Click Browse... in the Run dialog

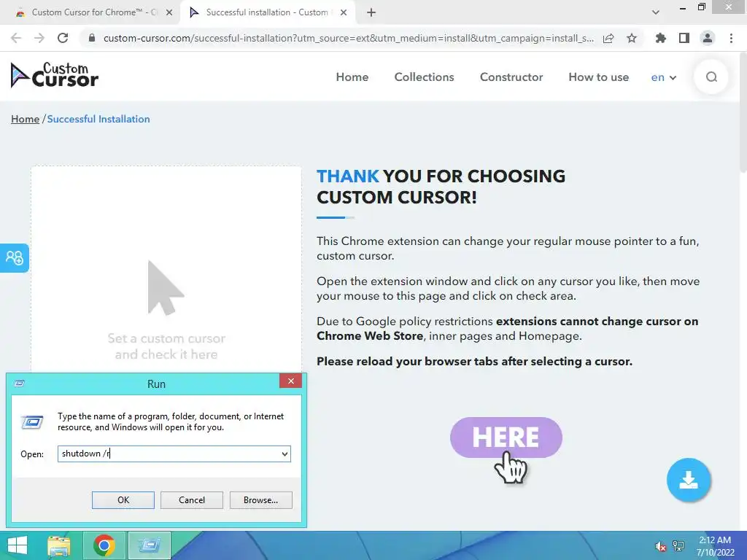260,500
